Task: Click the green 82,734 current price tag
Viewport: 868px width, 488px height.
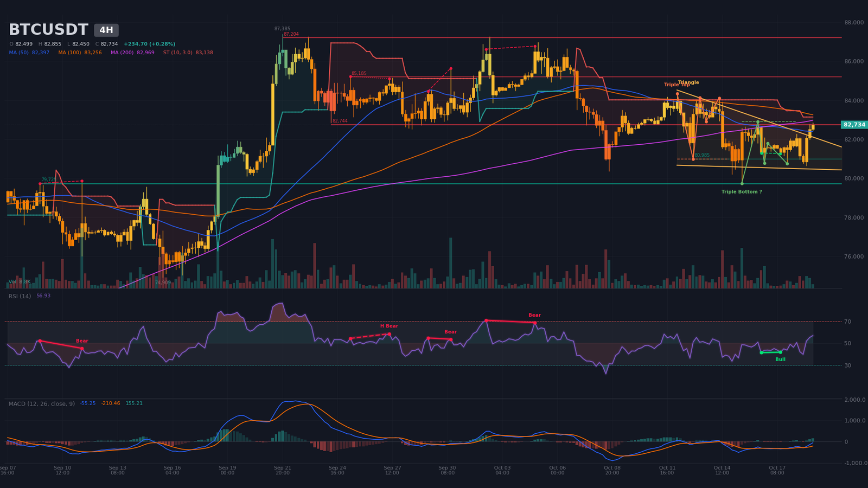Action: 854,125
